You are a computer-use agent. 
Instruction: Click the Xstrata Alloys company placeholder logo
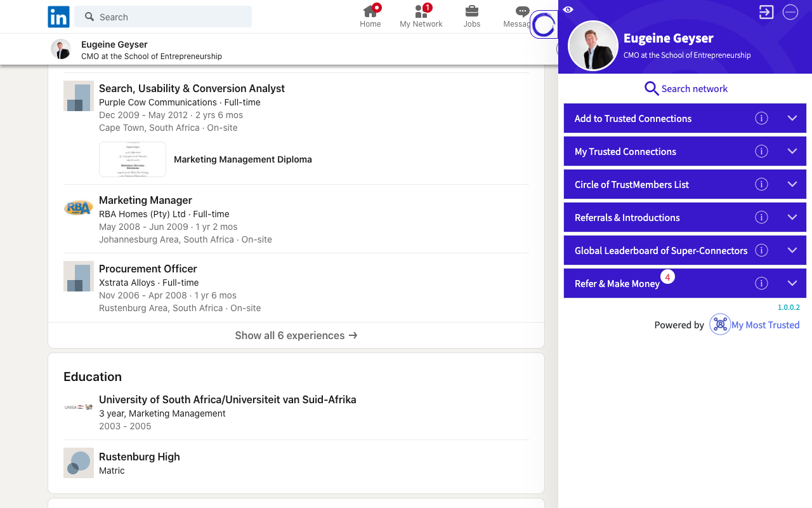point(79,276)
